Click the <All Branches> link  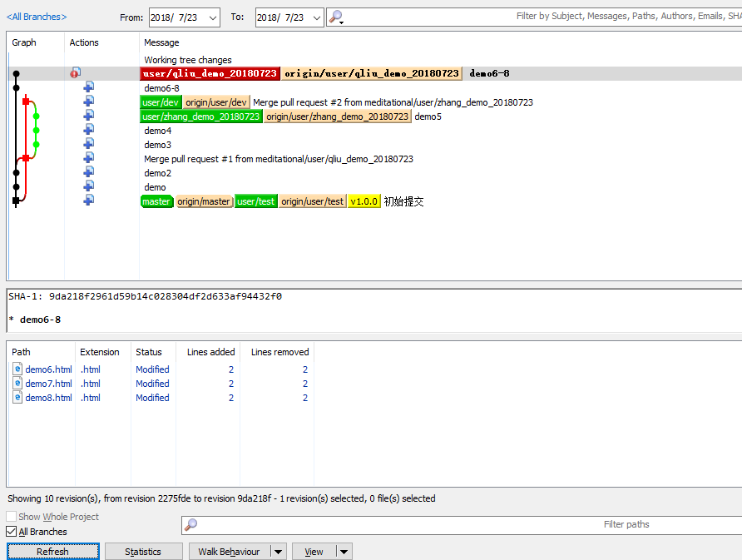click(x=37, y=17)
